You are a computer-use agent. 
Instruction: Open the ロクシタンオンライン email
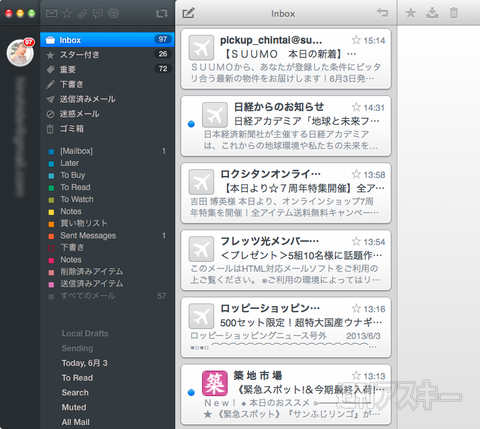(286, 193)
